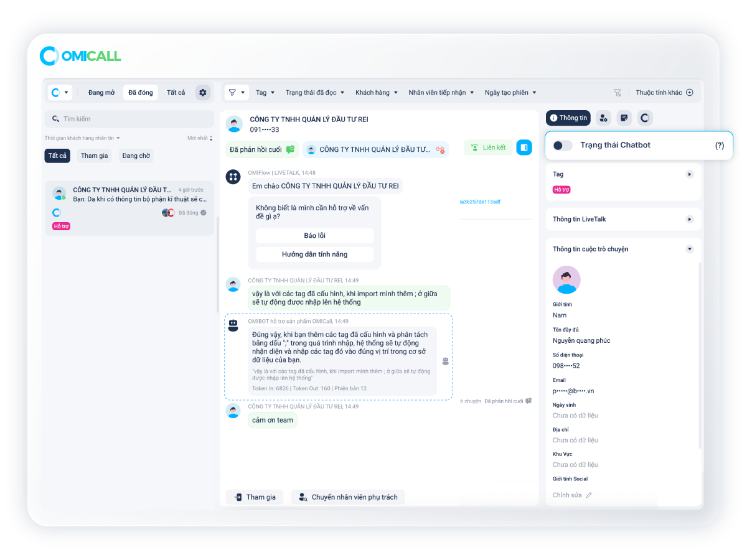The image size is (747, 560).
Task: Click the plus icon beside Thuộc tính khác
Action: point(689,93)
